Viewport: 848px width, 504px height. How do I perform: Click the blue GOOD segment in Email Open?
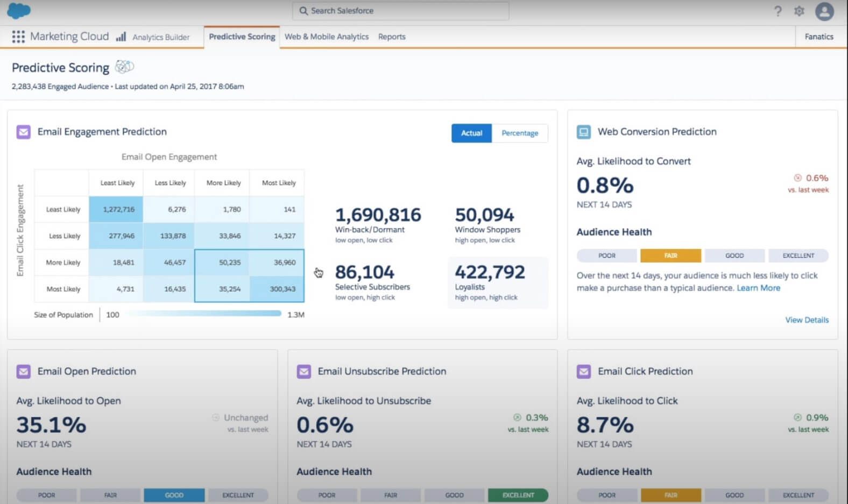[174, 495]
